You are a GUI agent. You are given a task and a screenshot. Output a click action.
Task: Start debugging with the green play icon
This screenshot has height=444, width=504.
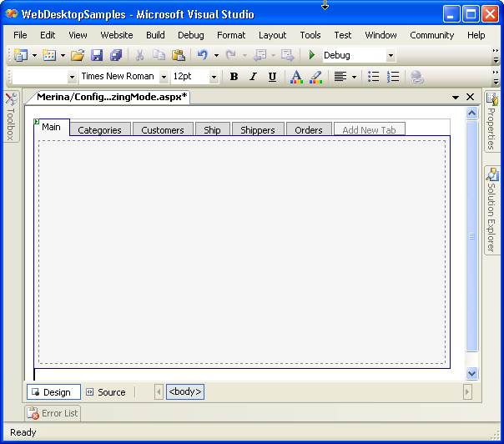click(x=312, y=55)
